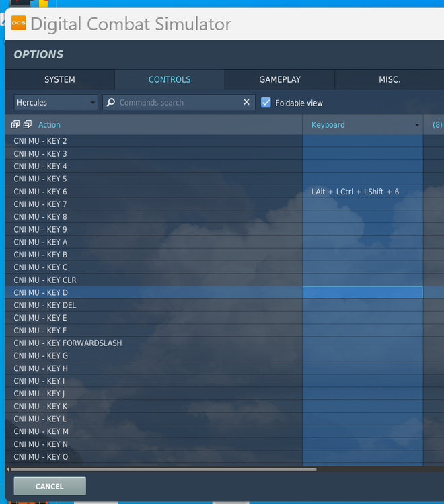Sort by the Action column header
Image resolution: width=444 pixels, height=504 pixels.
click(x=49, y=125)
